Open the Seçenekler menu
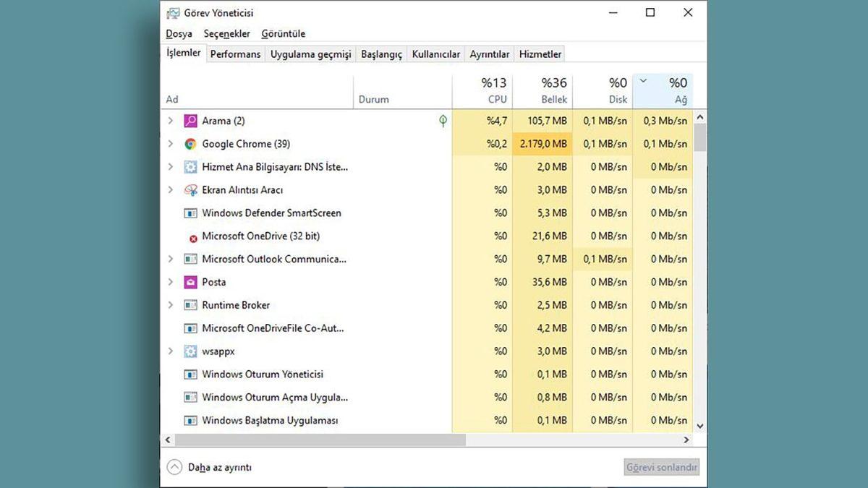 [226, 33]
